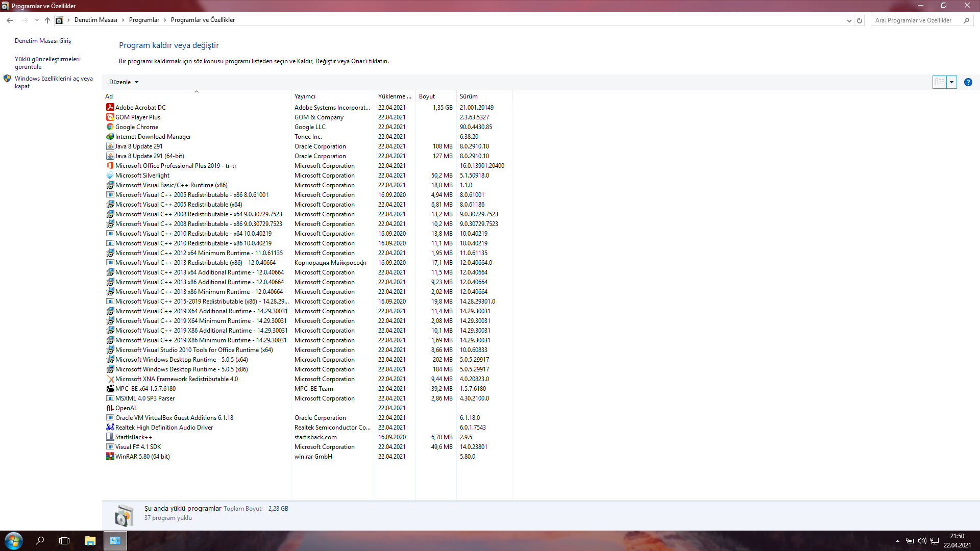Select Microsoft Visual Basic/C++ Runtime (x86) row
This screenshot has height=551, width=980.
[x=307, y=185]
